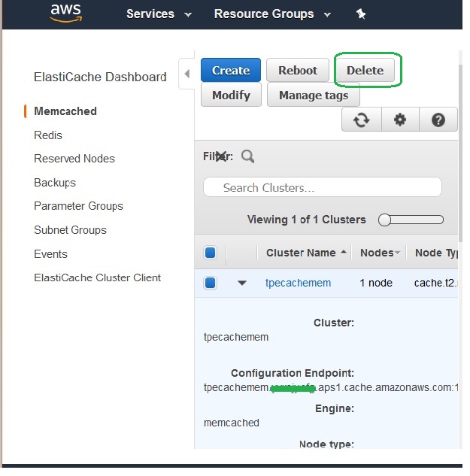
Task: Open the Resource Groups dropdown
Action: click(272, 14)
